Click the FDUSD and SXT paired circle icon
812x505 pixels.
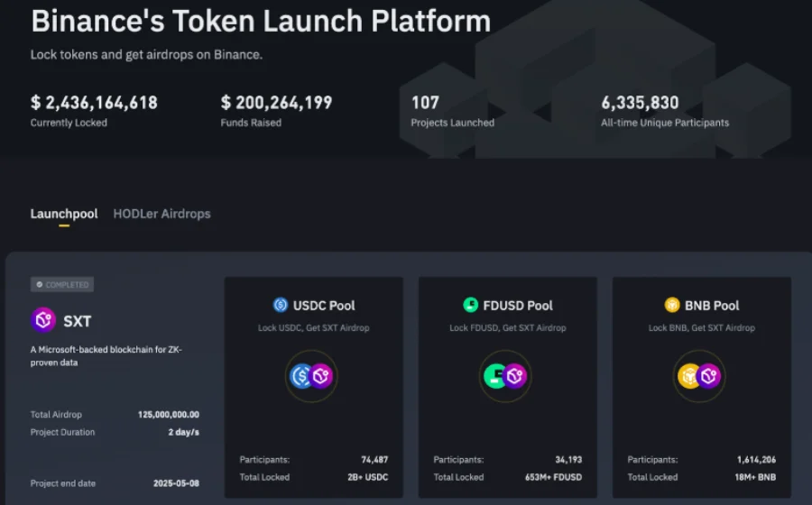click(x=505, y=376)
